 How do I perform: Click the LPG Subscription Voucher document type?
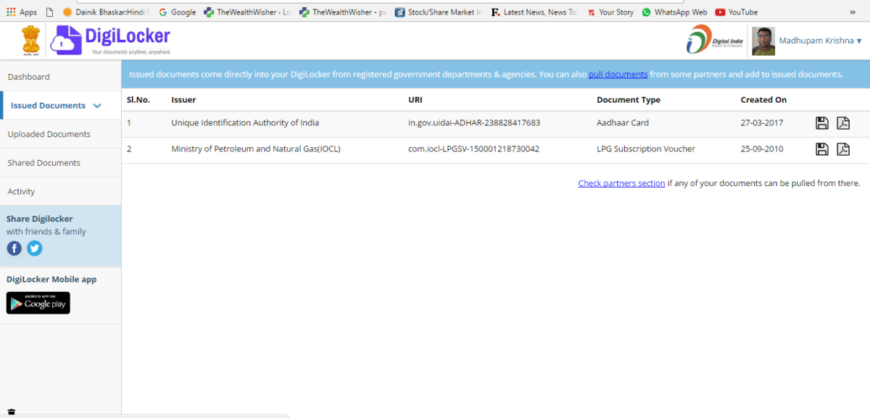click(646, 149)
